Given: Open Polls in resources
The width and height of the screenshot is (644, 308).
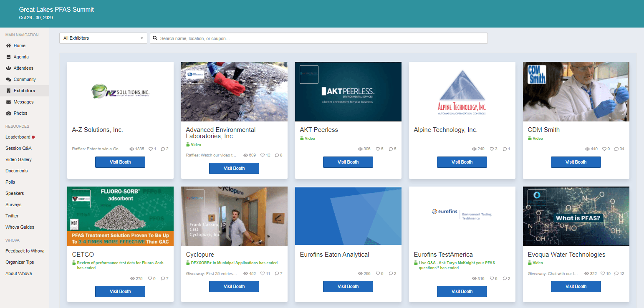Looking at the screenshot, I should [10, 182].
